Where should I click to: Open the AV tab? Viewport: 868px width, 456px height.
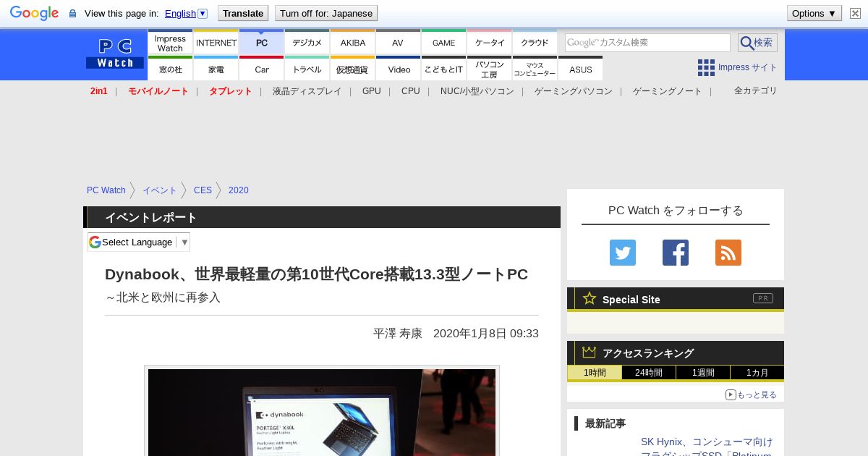(x=399, y=43)
